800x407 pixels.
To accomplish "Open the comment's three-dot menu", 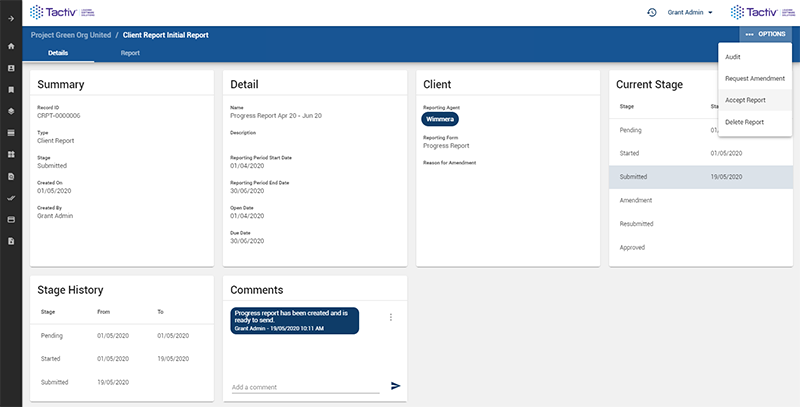I will pyautogui.click(x=391, y=317).
